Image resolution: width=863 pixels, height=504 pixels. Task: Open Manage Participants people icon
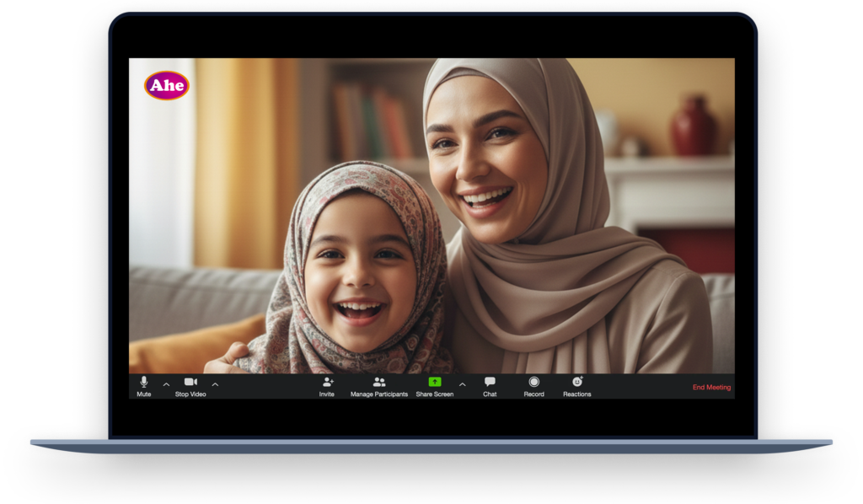pyautogui.click(x=379, y=382)
